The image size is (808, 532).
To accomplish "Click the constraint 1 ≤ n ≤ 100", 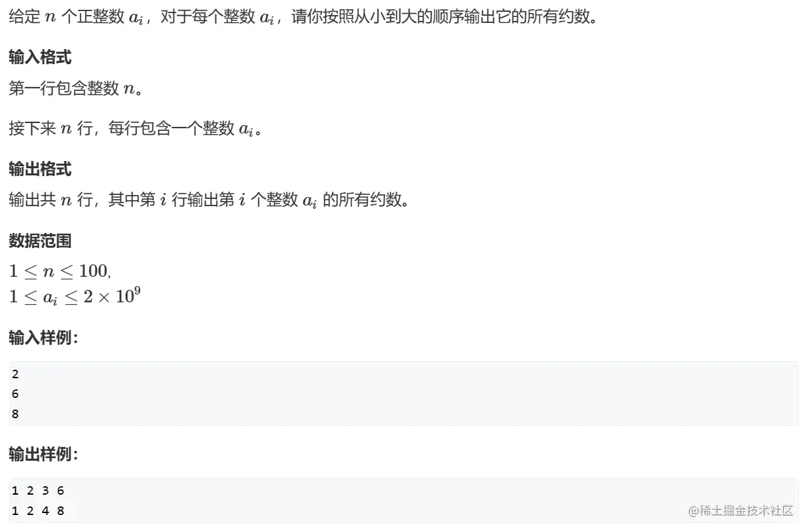I will (60, 271).
